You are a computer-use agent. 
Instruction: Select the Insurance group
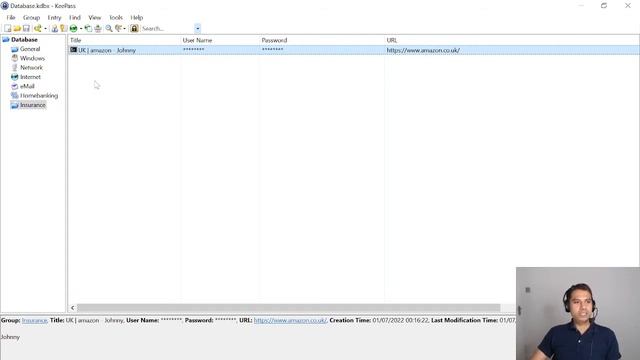pos(33,105)
